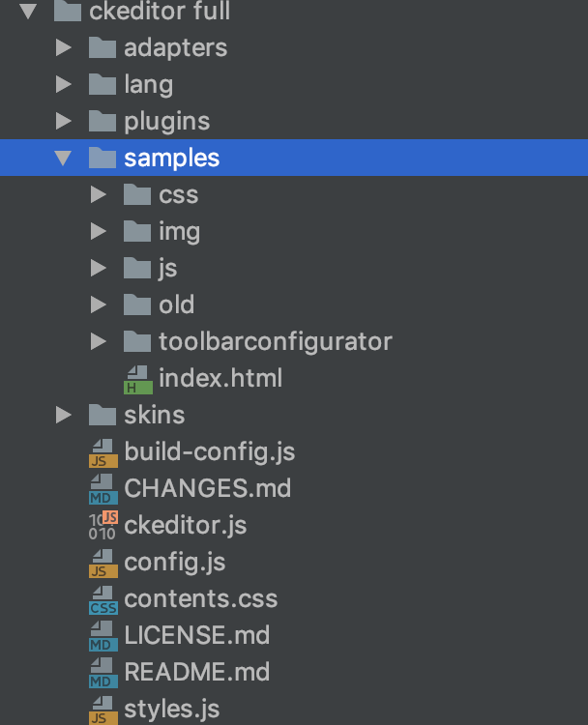This screenshot has height=725, width=588.
Task: Expand the skins folder arrow
Action: tap(64, 415)
